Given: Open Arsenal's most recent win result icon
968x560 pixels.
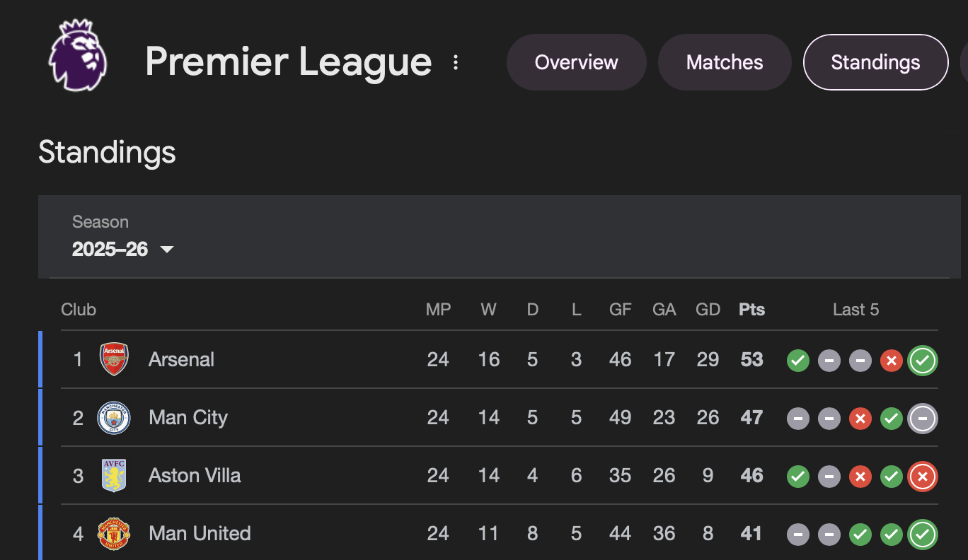Looking at the screenshot, I should (922, 361).
